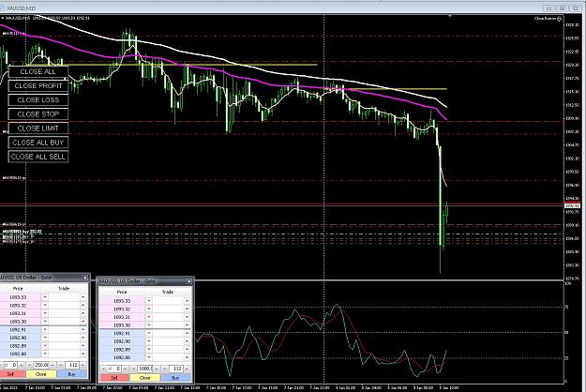Click the 250.00 volume input field
The image size is (586, 392).
tap(42, 365)
